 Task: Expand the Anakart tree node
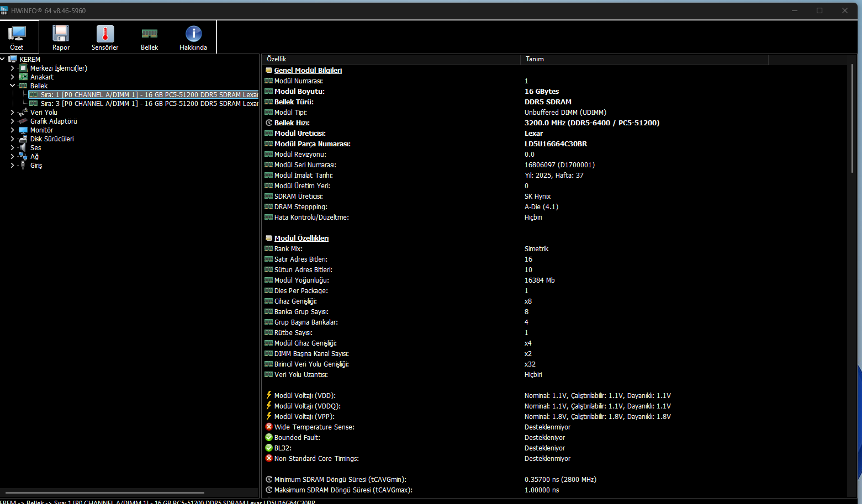click(x=12, y=77)
